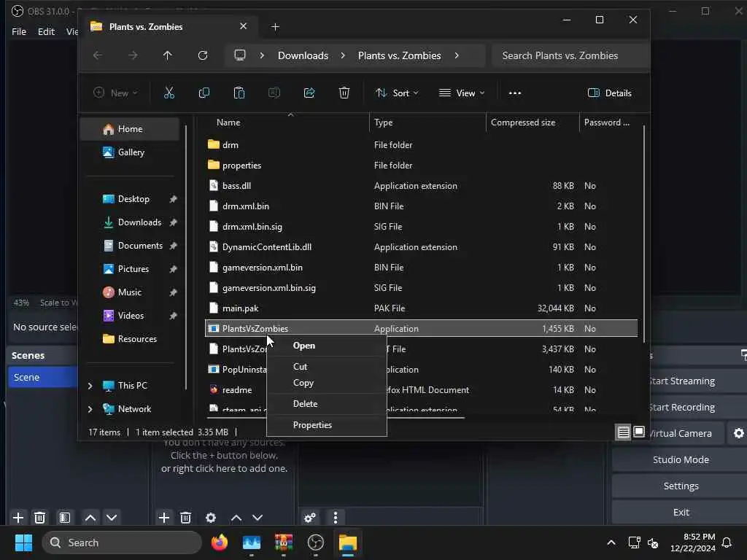Switch to the large thumbnails view icon
The width and height of the screenshot is (747, 560).
(x=639, y=432)
